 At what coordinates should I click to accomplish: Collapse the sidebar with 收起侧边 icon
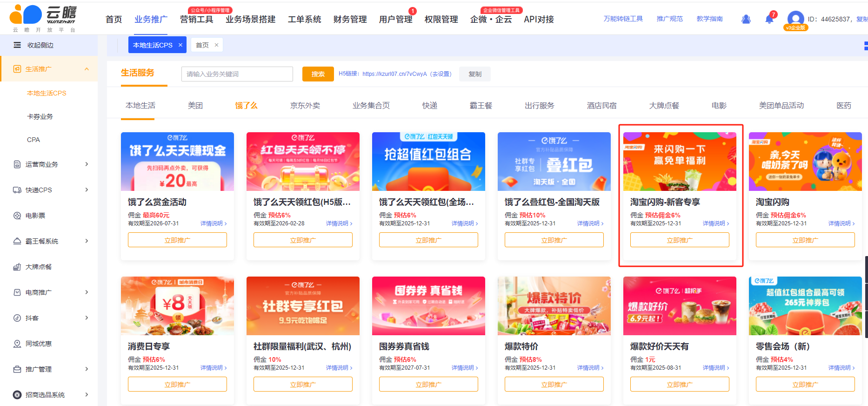tap(17, 45)
